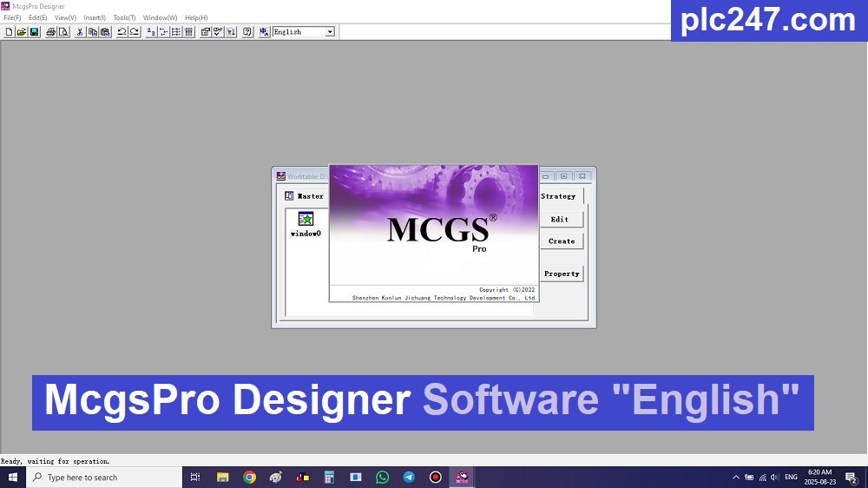Screen dimensions: 868x488
Task: Click the volume icon in system tray
Action: (x=775, y=477)
